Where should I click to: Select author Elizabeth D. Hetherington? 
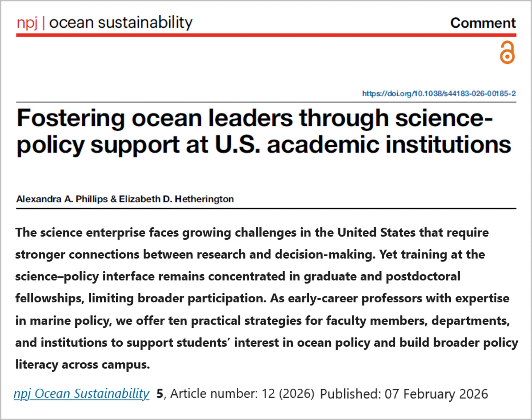pos(176,199)
